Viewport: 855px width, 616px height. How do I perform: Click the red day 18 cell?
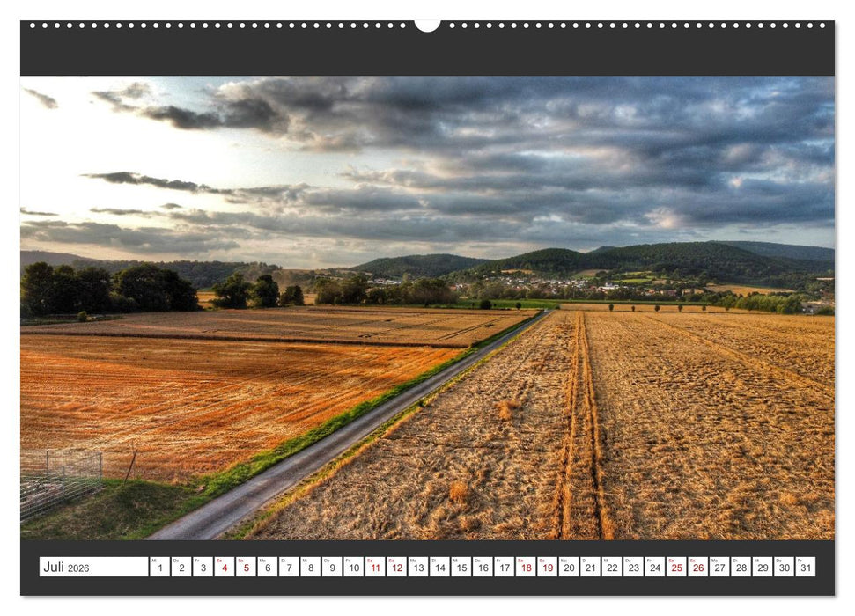[525, 567]
